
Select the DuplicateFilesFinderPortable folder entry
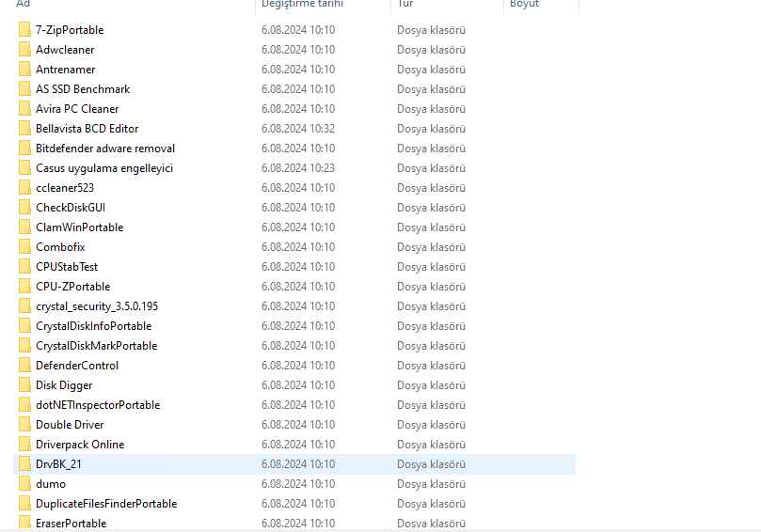[x=105, y=504]
